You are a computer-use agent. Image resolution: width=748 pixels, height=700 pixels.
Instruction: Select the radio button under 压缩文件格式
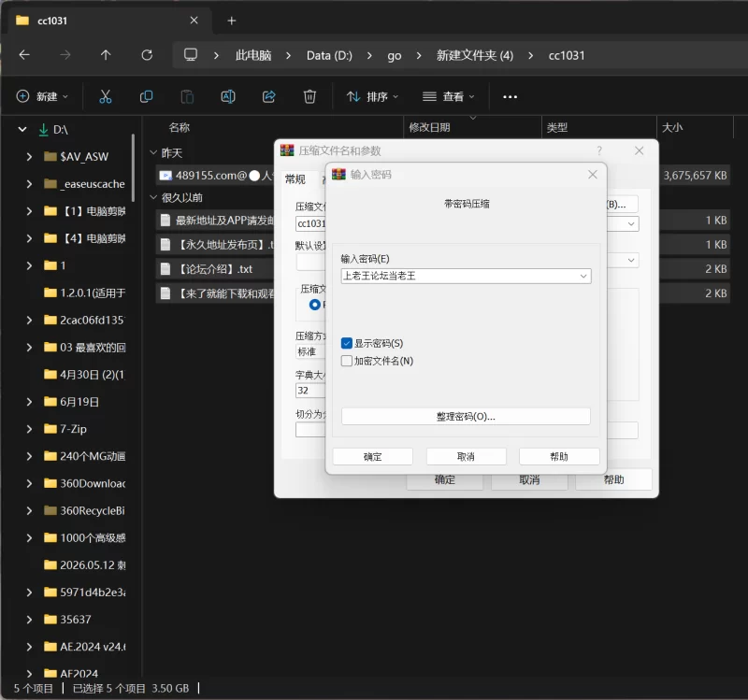(x=315, y=305)
